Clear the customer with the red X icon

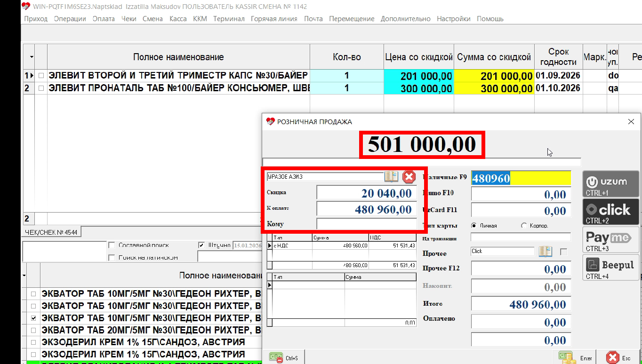409,177
